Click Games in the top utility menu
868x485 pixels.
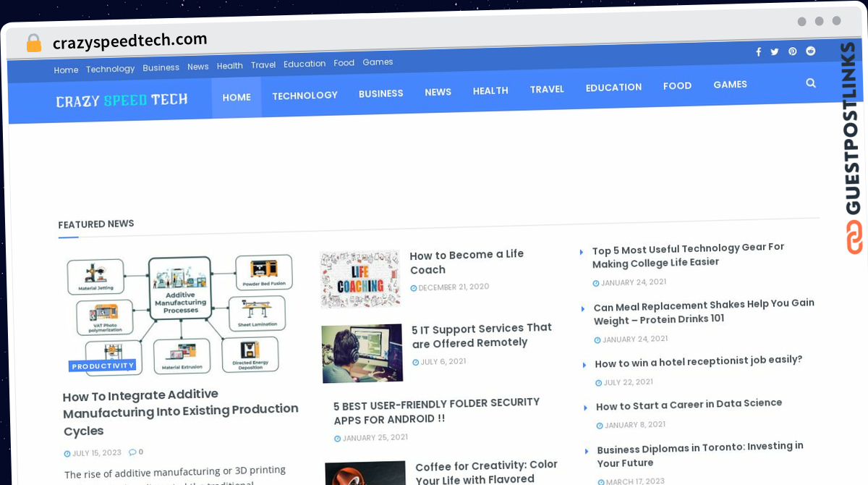point(378,62)
